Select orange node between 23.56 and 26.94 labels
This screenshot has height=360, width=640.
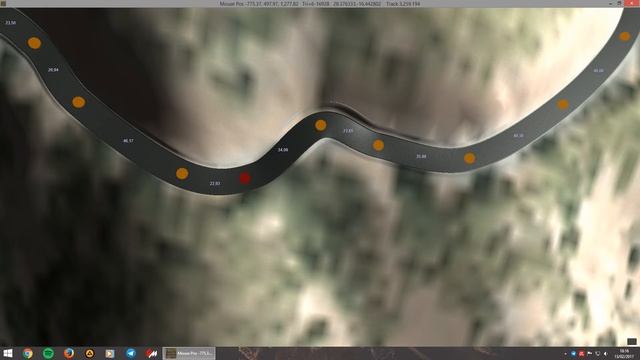point(34,43)
